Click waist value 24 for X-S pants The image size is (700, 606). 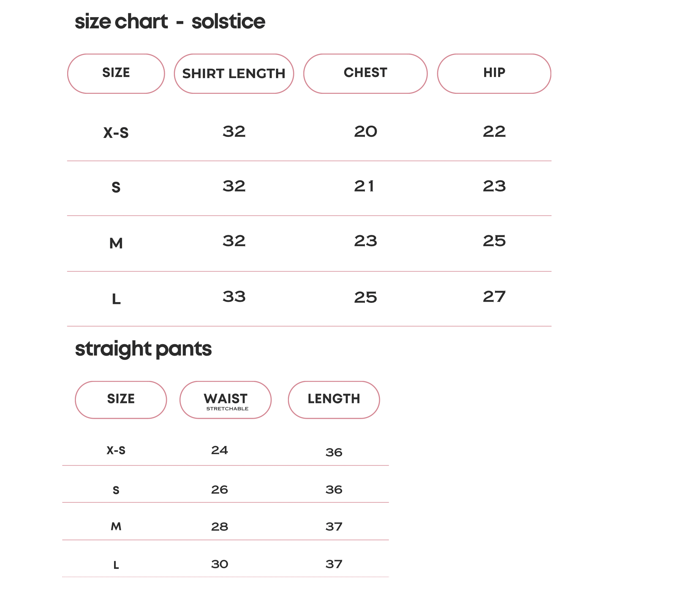[220, 450]
